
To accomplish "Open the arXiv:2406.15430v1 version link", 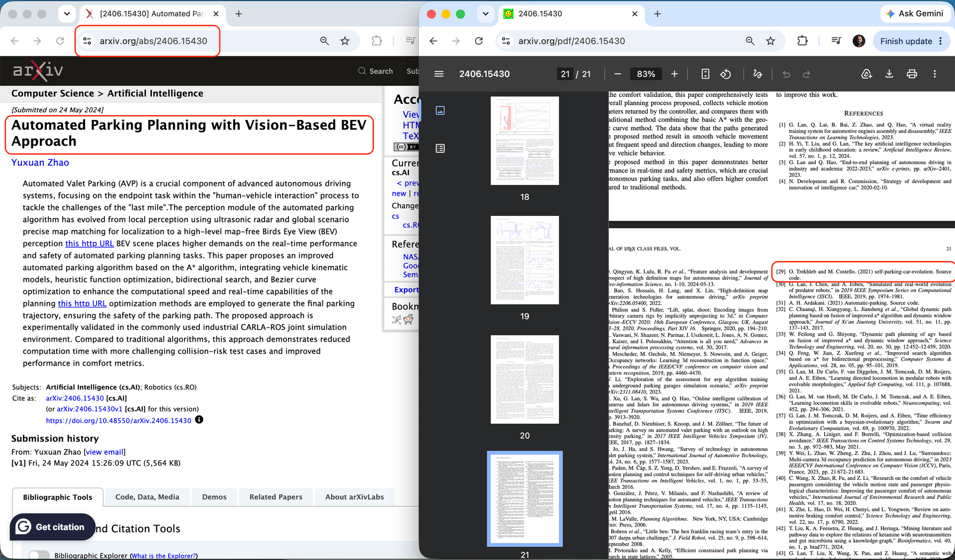I will coord(90,409).
